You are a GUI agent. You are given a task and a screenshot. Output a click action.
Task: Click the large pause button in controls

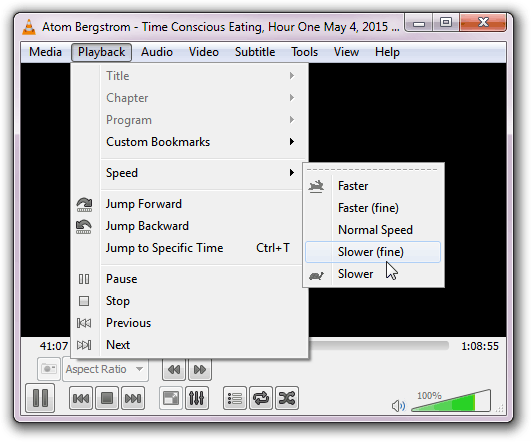40,398
